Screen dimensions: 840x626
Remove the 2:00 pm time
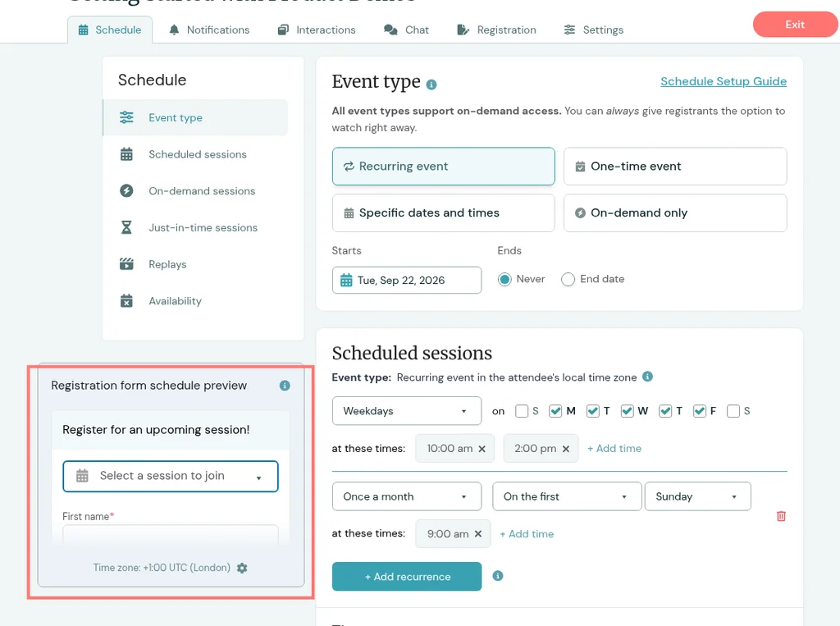click(x=566, y=449)
